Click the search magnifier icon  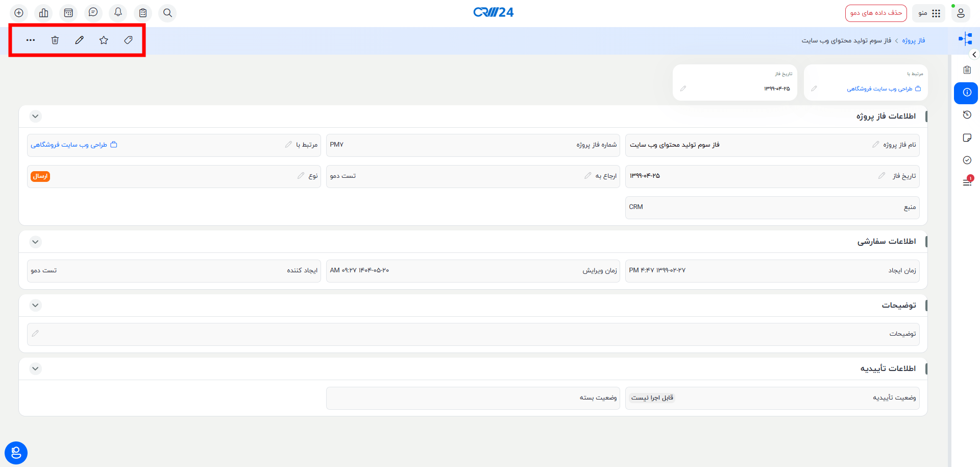(x=167, y=13)
